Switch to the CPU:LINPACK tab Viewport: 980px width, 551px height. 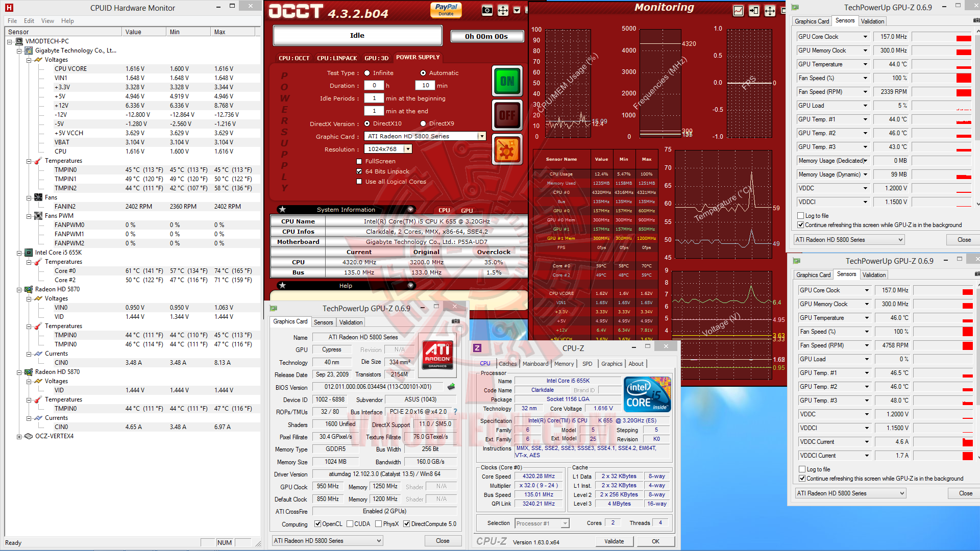(336, 58)
